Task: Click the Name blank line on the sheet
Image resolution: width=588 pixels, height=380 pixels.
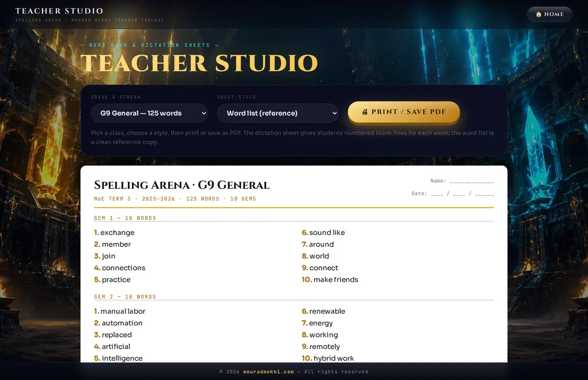Action: pos(471,181)
